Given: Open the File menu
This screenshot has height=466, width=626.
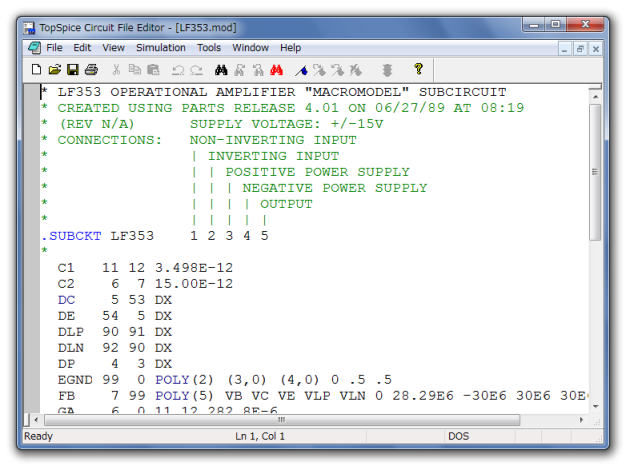Looking at the screenshot, I should point(54,48).
